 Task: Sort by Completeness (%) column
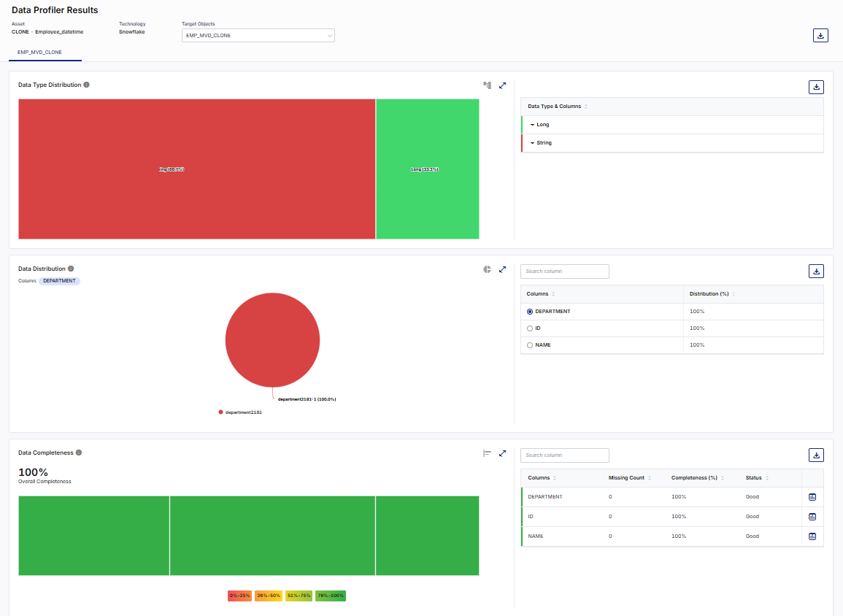723,478
